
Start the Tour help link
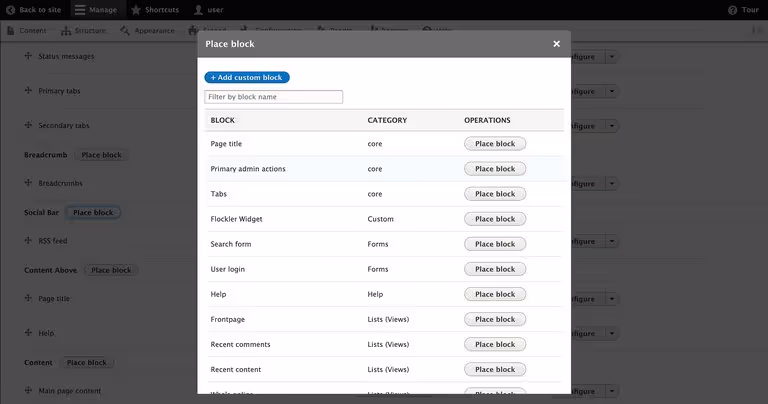pos(743,10)
